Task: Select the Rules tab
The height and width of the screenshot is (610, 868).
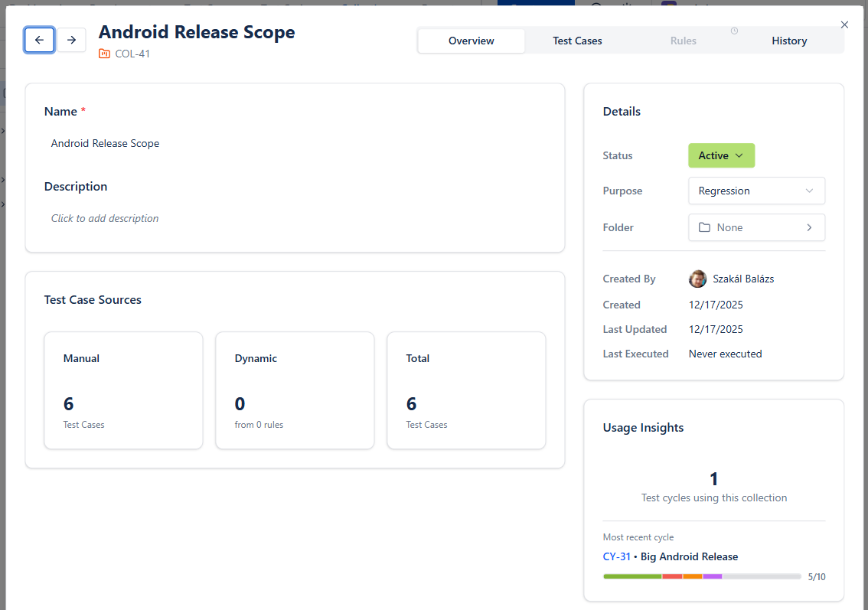Action: [683, 41]
